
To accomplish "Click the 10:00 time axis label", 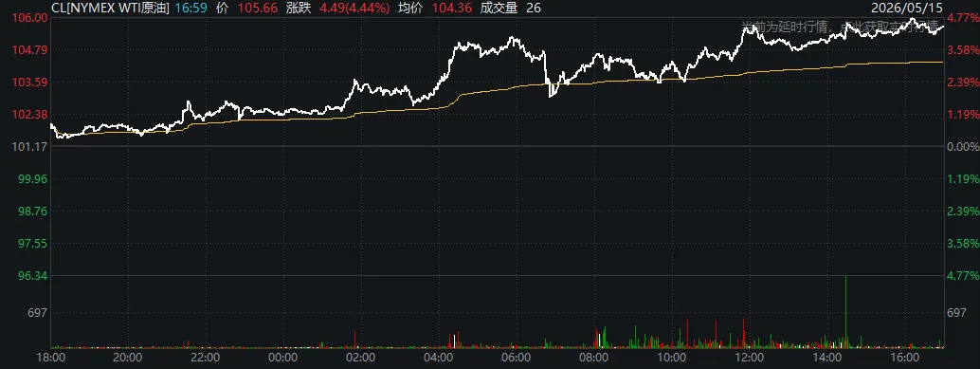I will click(x=671, y=358).
